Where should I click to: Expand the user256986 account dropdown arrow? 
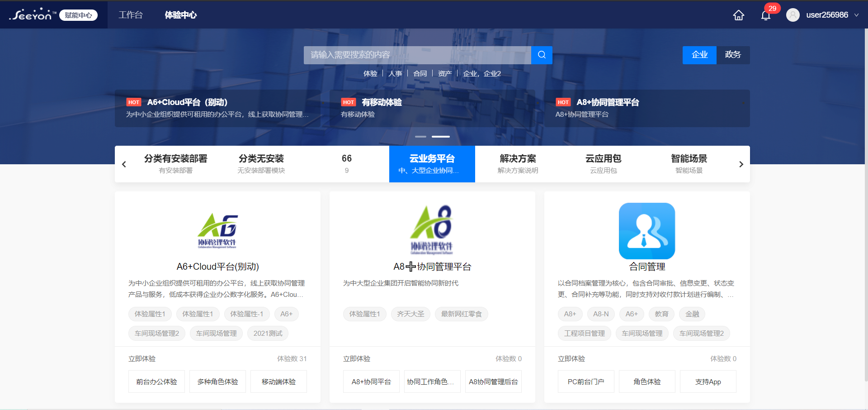point(856,15)
